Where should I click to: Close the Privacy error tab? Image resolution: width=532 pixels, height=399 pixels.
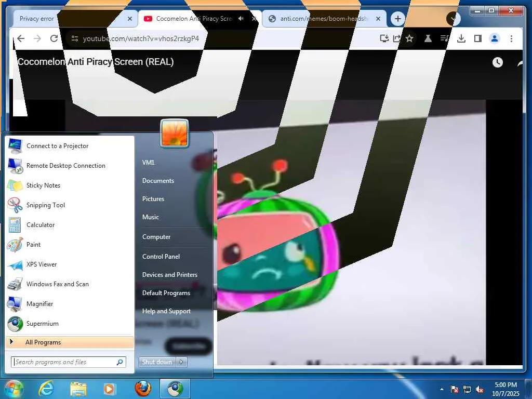tap(129, 19)
